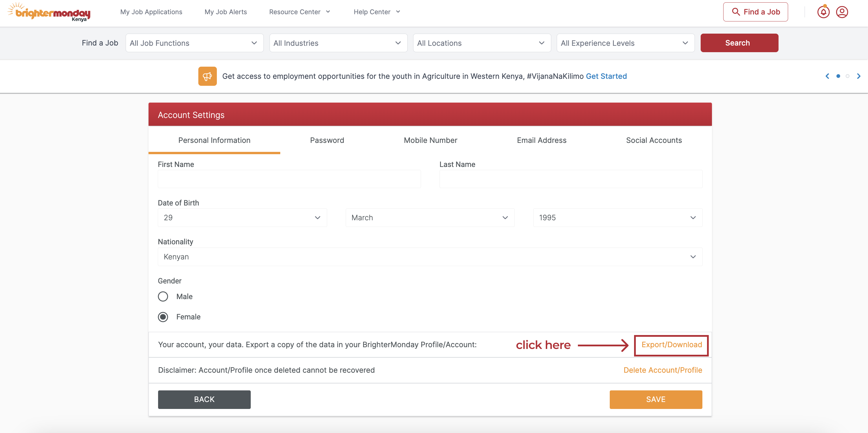Open the birth month dropdown showing March
The height and width of the screenshot is (433, 868).
tap(430, 217)
